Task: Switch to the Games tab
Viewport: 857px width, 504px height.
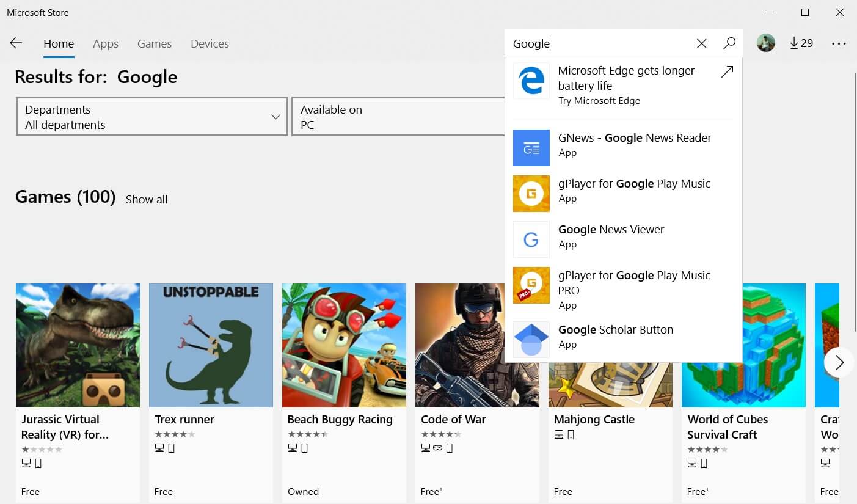Action: 154,43
